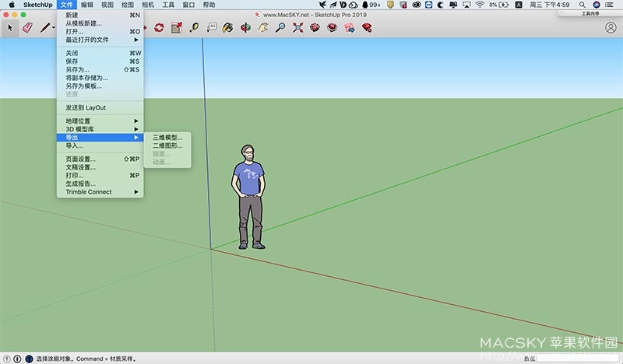Choose 二维图形... export option

(x=167, y=145)
